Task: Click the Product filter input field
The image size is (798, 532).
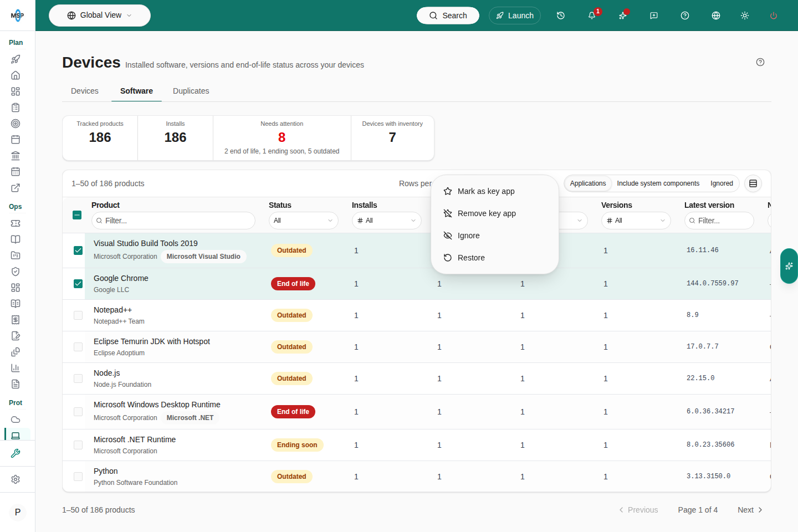Action: (x=173, y=221)
